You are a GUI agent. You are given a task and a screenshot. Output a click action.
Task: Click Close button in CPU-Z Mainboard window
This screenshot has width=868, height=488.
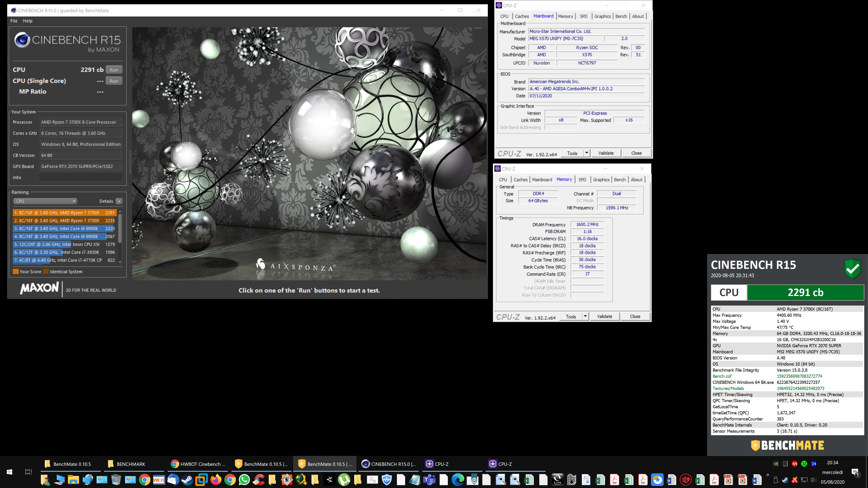pos(636,153)
